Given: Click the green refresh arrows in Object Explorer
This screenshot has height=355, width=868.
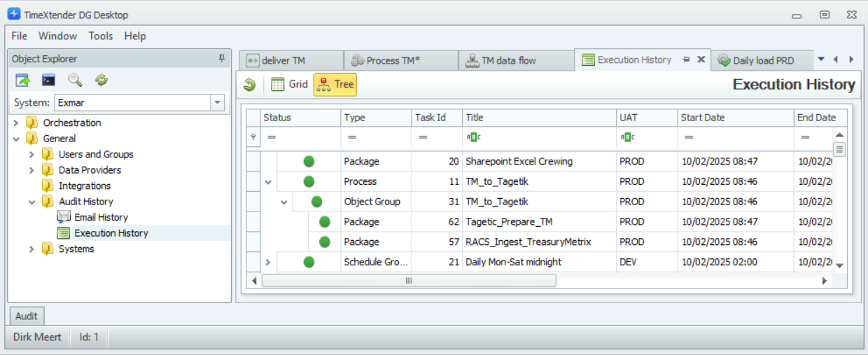Looking at the screenshot, I should click(x=101, y=81).
